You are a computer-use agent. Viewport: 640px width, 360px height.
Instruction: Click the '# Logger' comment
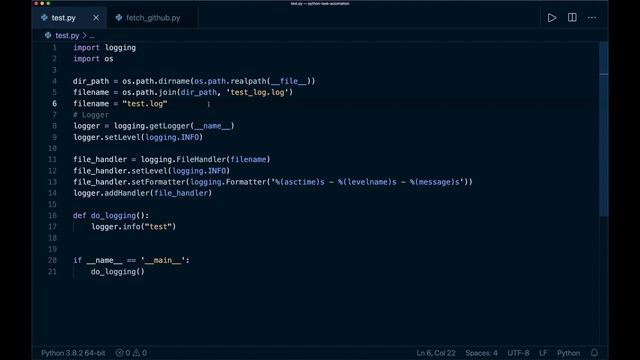[91, 115]
